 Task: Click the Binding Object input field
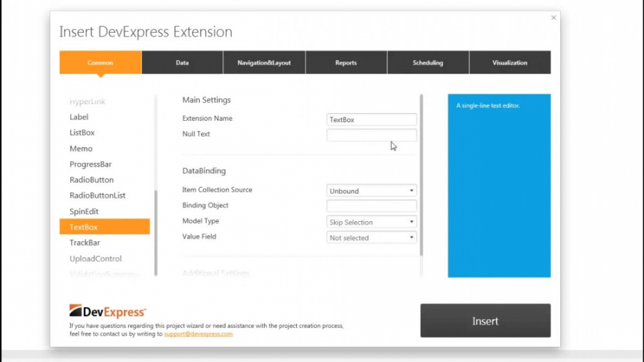coord(371,206)
